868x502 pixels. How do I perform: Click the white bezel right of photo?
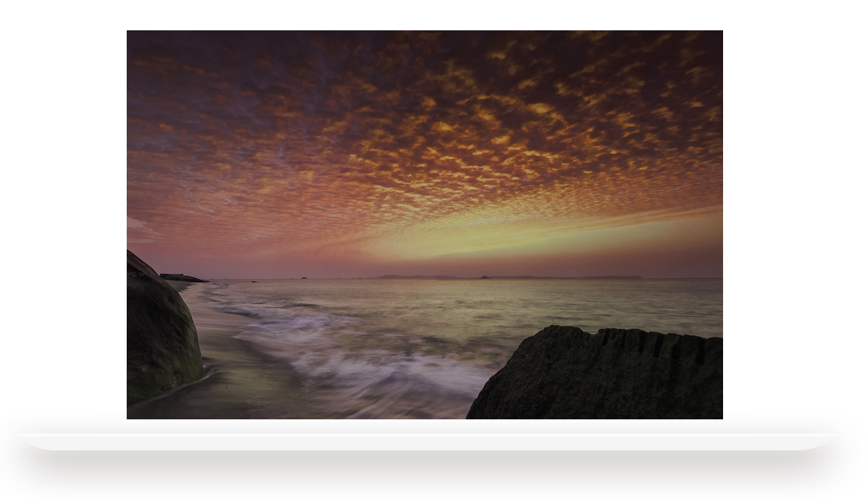[x=737, y=227]
